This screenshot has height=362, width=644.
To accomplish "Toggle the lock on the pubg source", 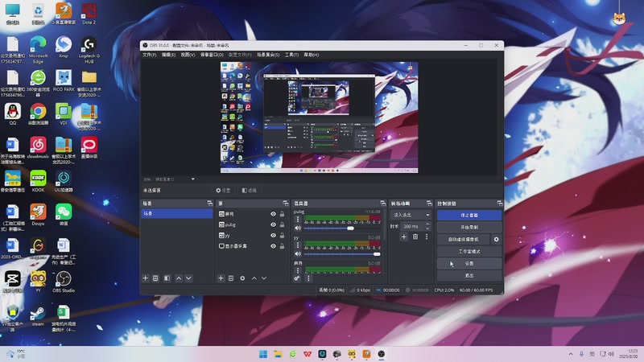I will (x=283, y=224).
